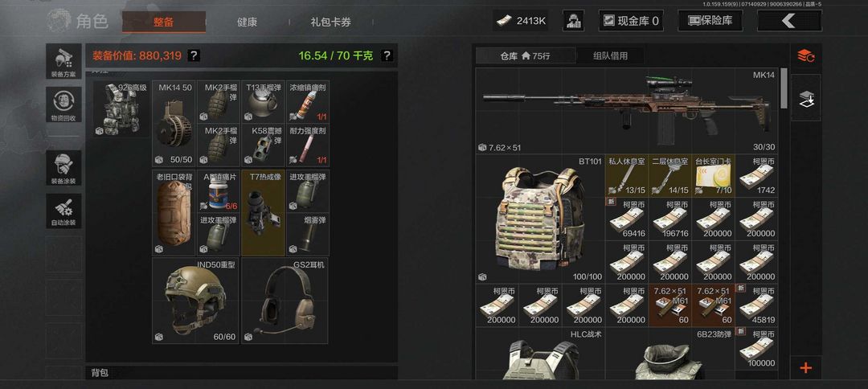Switch to the 健康 tab
Image resolution: width=868 pixels, height=389 pixels.
pos(247,23)
